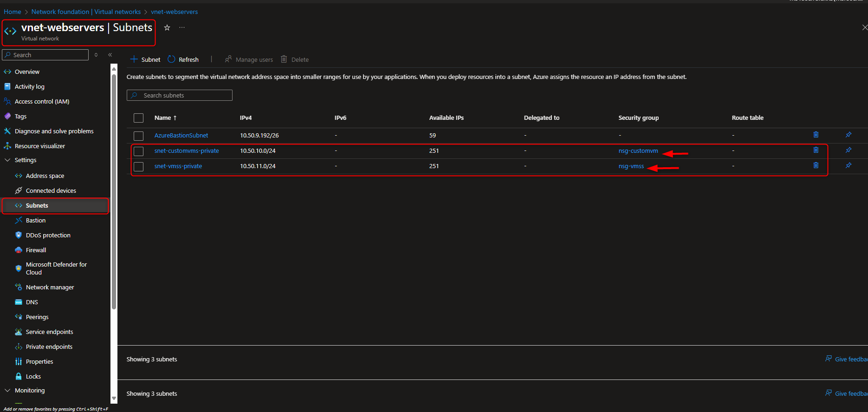Tick the AzureBastionSubnet checkbox
This screenshot has width=868, height=412.
(138, 136)
